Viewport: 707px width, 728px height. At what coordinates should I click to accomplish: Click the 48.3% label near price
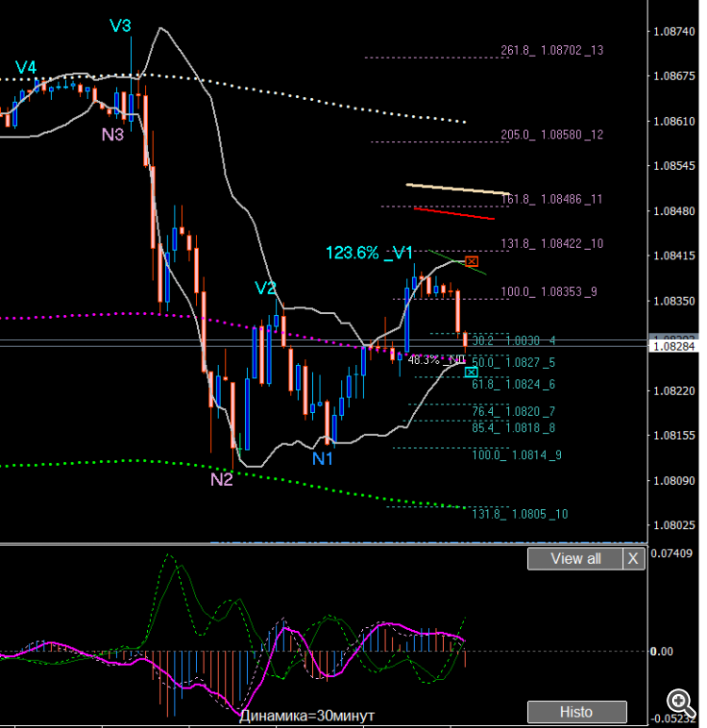tap(423, 360)
